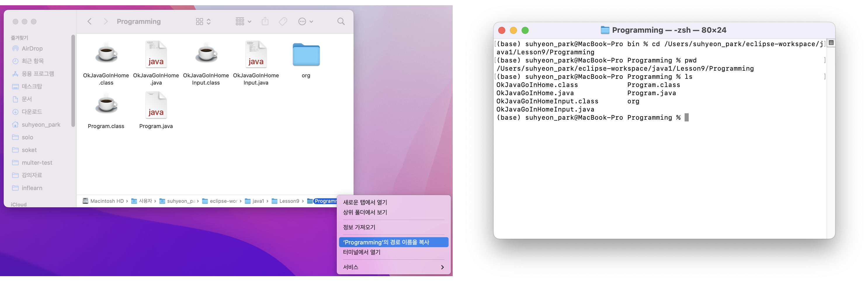The width and height of the screenshot is (868, 282).
Task: Open the Finder action (ellipsis) menu
Action: click(305, 22)
